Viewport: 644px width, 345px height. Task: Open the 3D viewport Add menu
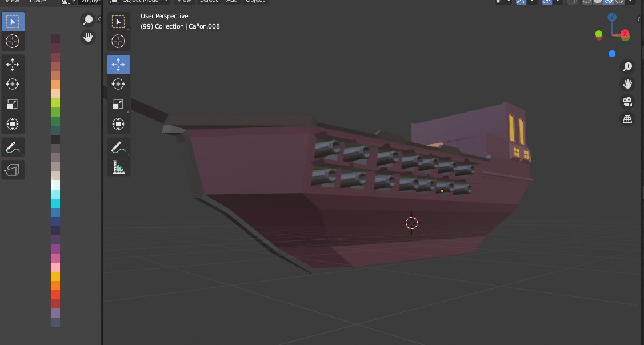(231, 1)
